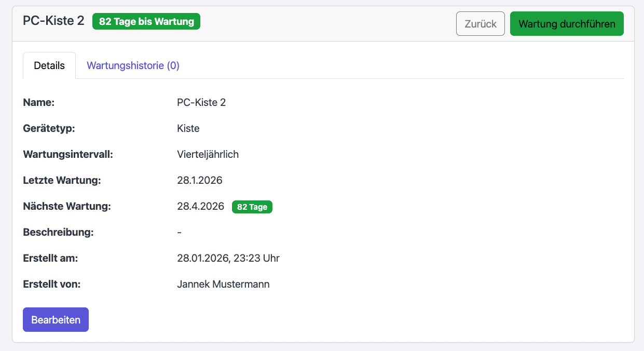
Task: Click the Bearbeiten button
Action: pos(56,320)
